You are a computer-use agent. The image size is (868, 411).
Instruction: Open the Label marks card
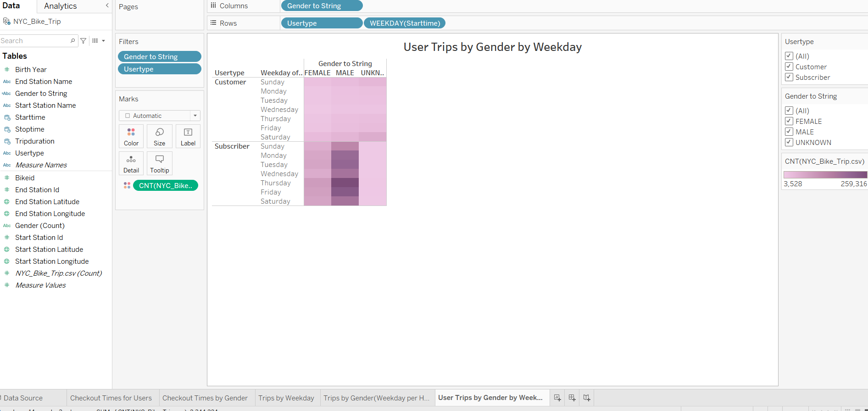point(188,136)
